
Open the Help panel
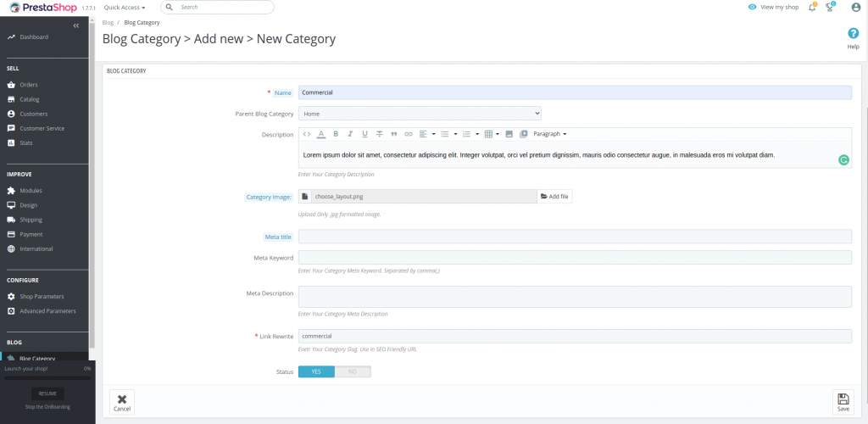(x=853, y=38)
